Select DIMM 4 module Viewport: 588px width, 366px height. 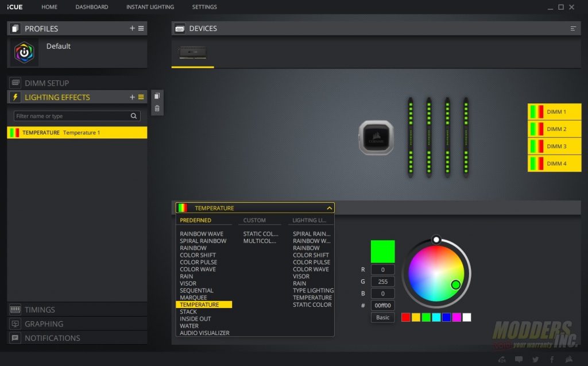554,163
